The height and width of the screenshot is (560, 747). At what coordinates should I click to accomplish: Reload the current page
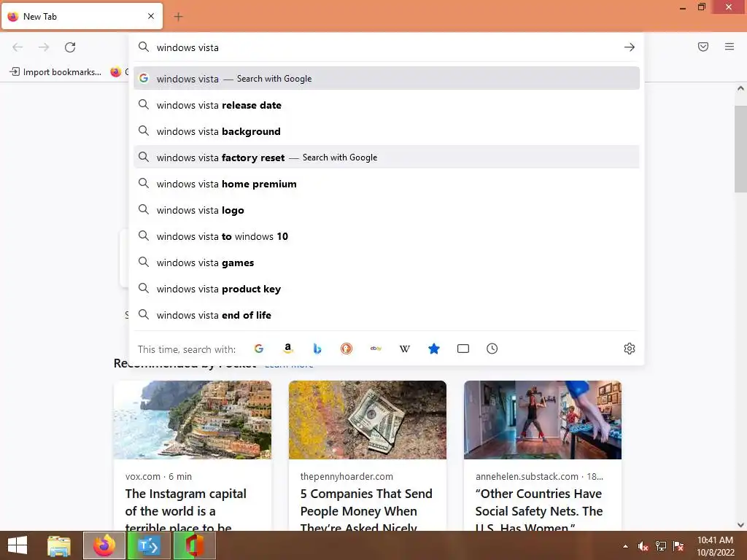(x=70, y=47)
